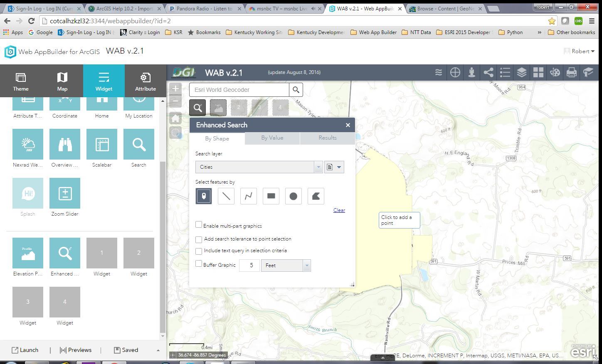This screenshot has height=364, width=602.
Task: Open Previews mode
Action: (76, 350)
